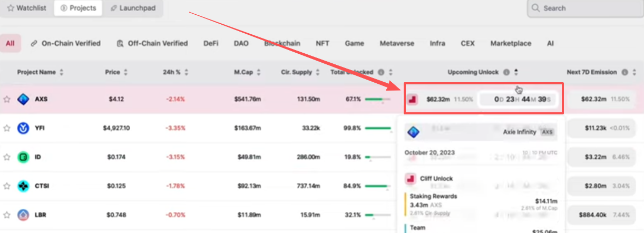
Task: Click CTSI next 7D emission $2.80m
Action: (602, 186)
